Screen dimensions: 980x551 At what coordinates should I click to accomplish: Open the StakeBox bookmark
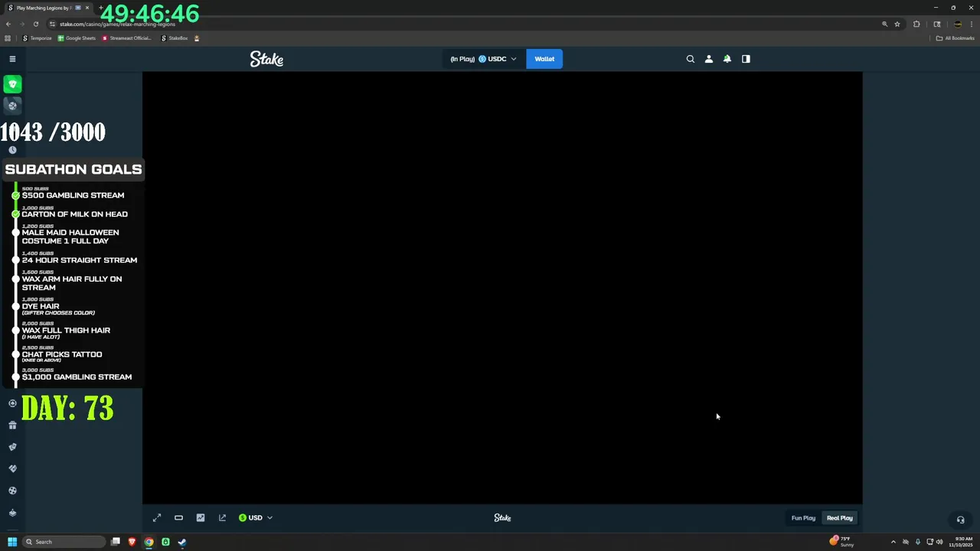pyautogui.click(x=175, y=38)
